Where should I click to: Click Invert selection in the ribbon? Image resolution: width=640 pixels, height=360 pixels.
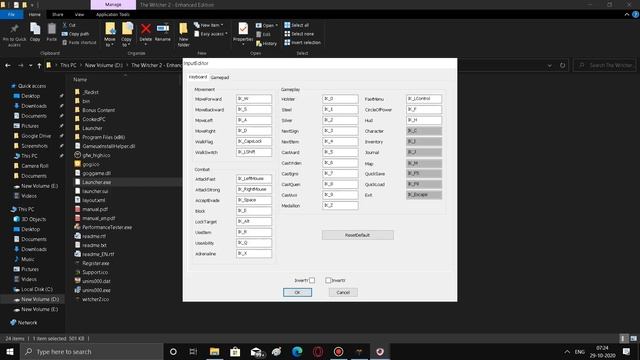tap(302, 42)
